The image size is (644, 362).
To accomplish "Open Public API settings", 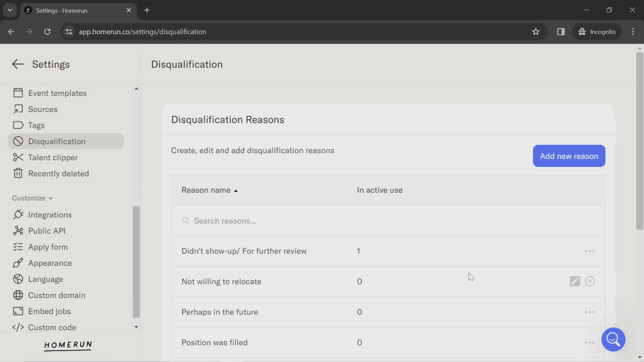I will [x=47, y=231].
